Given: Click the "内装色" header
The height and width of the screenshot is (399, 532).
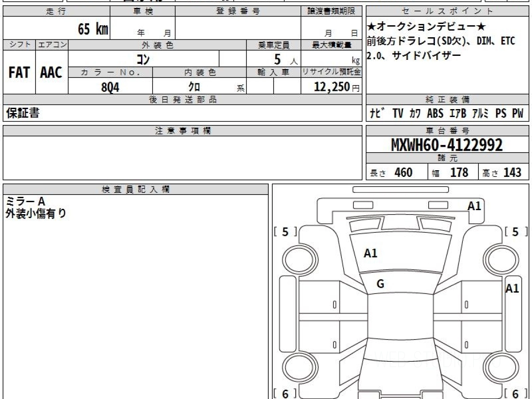Looking at the screenshot, I should pyautogui.click(x=199, y=72).
